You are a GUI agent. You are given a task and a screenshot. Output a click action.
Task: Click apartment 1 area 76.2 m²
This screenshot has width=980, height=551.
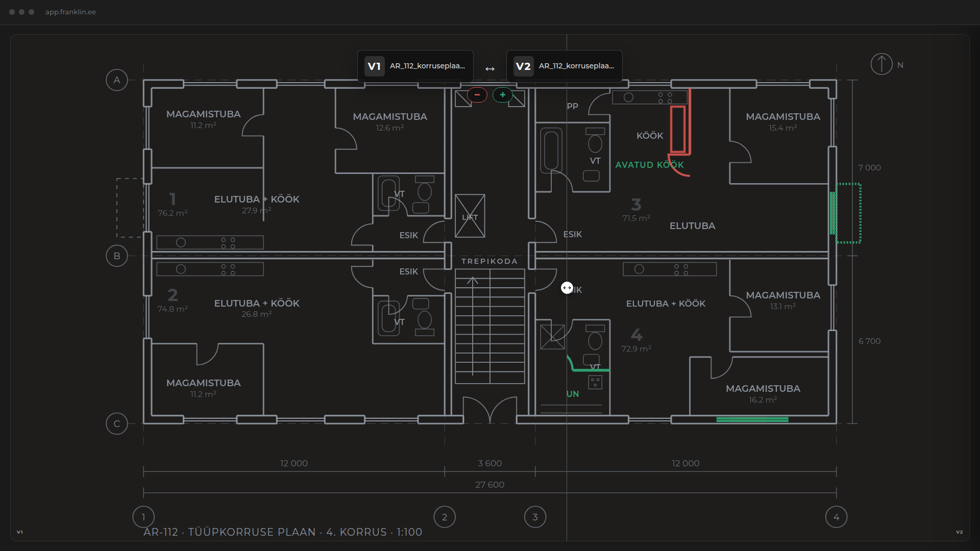[x=173, y=213]
